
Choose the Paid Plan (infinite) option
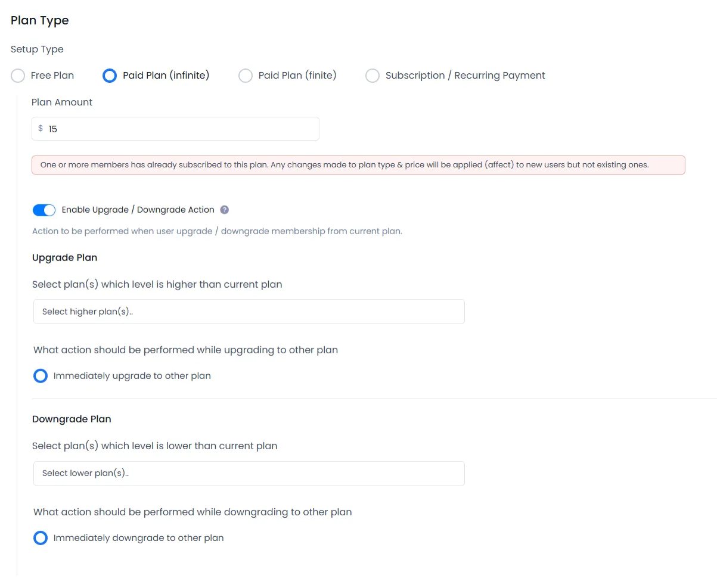[x=110, y=76]
